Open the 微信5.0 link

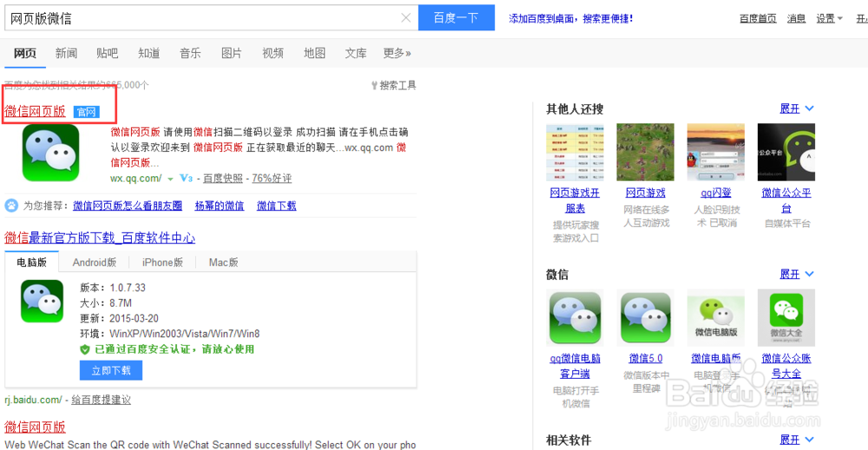[646, 359]
